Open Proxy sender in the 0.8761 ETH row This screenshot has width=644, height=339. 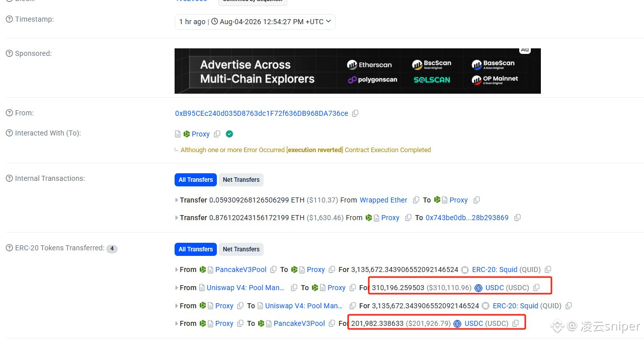tap(390, 218)
